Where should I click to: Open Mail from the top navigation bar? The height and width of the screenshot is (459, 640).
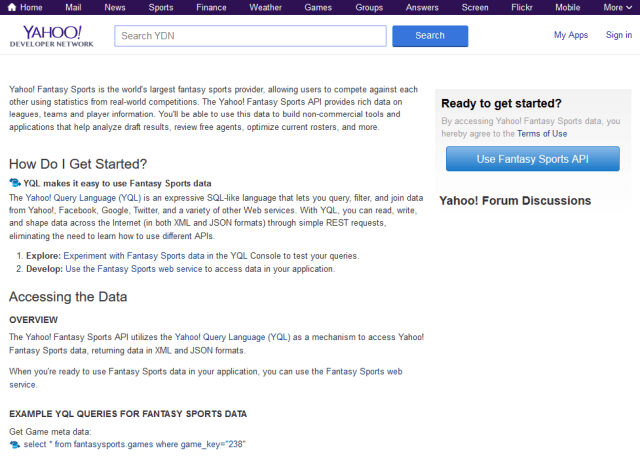click(73, 7)
